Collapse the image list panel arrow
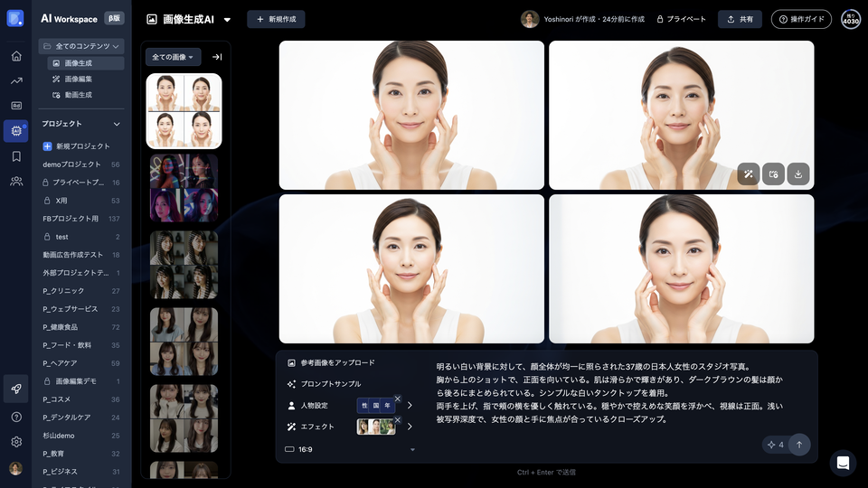 coord(217,57)
